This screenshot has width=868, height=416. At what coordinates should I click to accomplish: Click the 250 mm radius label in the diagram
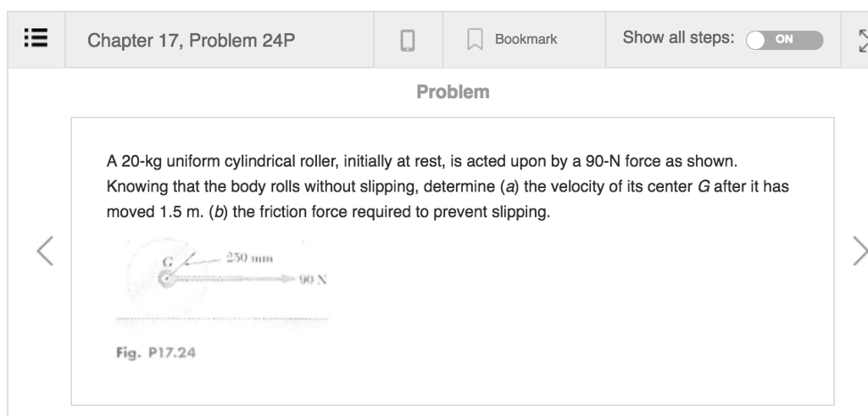click(249, 258)
